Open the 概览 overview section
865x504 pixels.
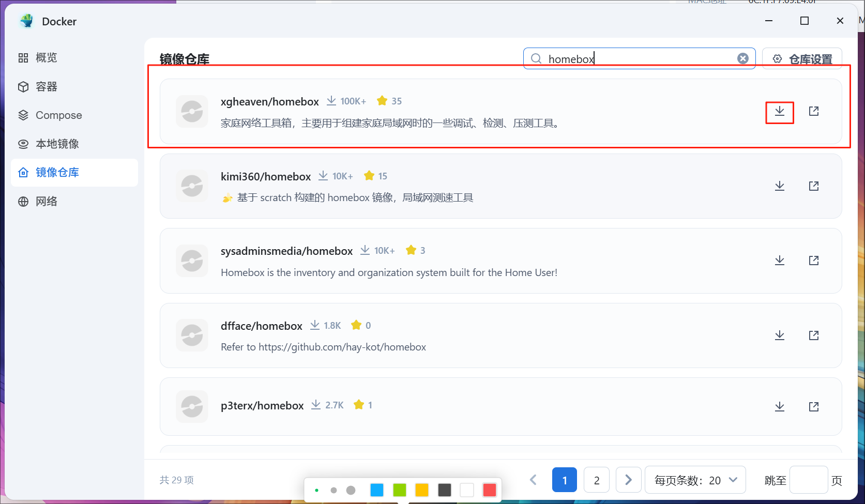click(74, 58)
